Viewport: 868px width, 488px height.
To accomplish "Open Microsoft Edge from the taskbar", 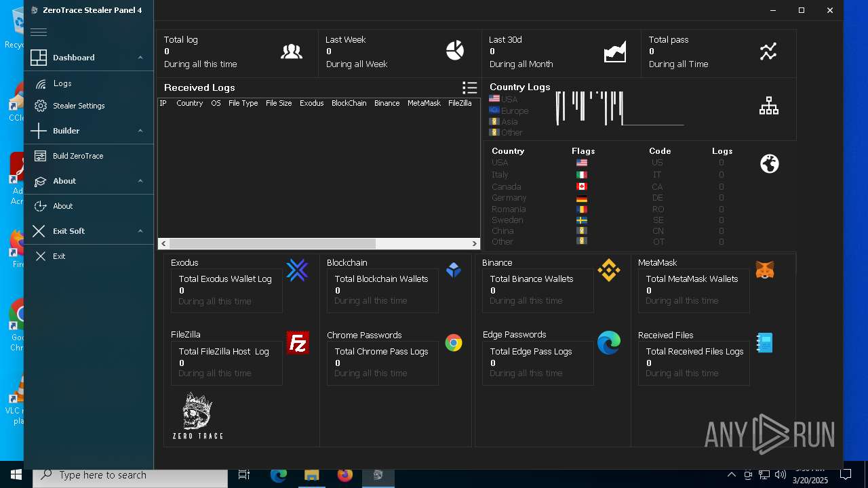I will 279,475.
